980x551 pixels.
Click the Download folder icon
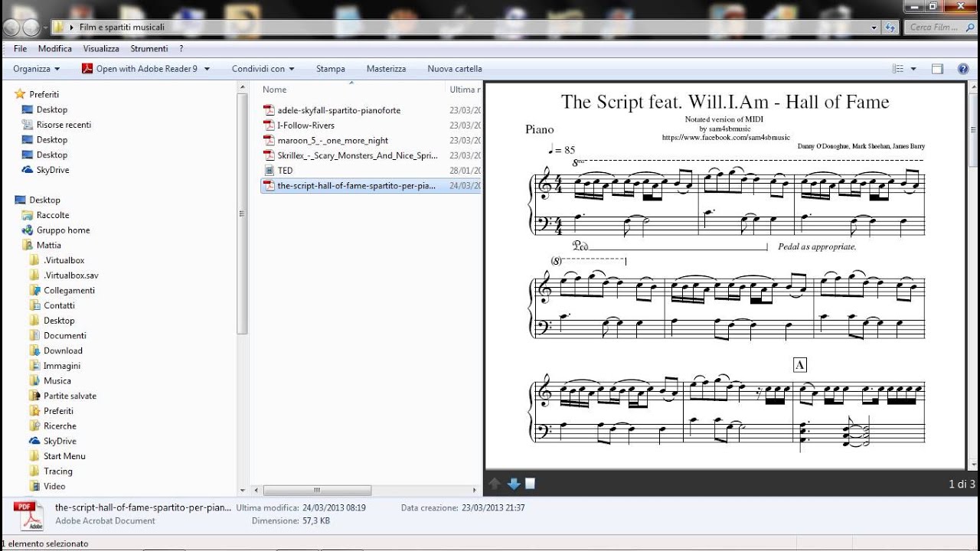point(34,350)
